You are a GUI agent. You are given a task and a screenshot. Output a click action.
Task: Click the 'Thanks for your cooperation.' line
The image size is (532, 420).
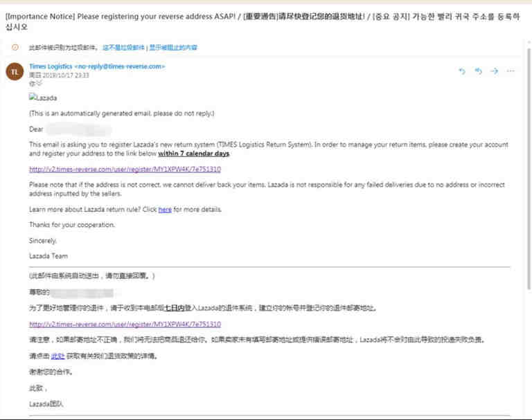click(72, 225)
